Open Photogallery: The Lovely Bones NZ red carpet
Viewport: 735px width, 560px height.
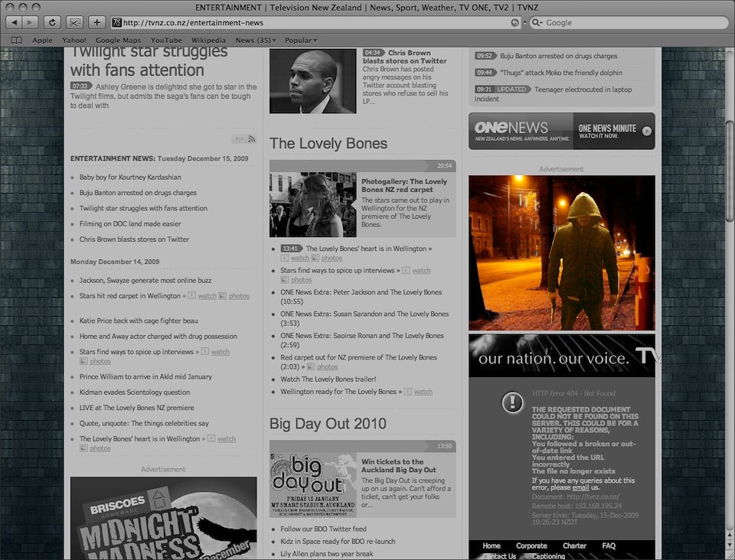404,185
